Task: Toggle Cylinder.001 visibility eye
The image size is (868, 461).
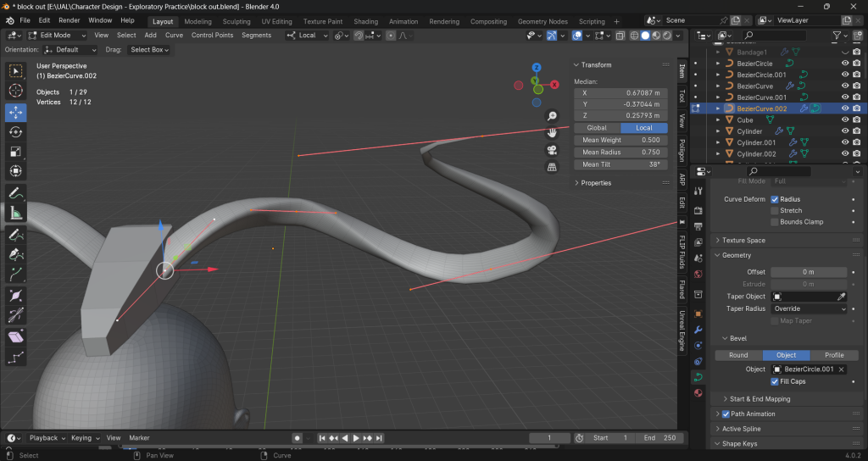Action: click(845, 142)
